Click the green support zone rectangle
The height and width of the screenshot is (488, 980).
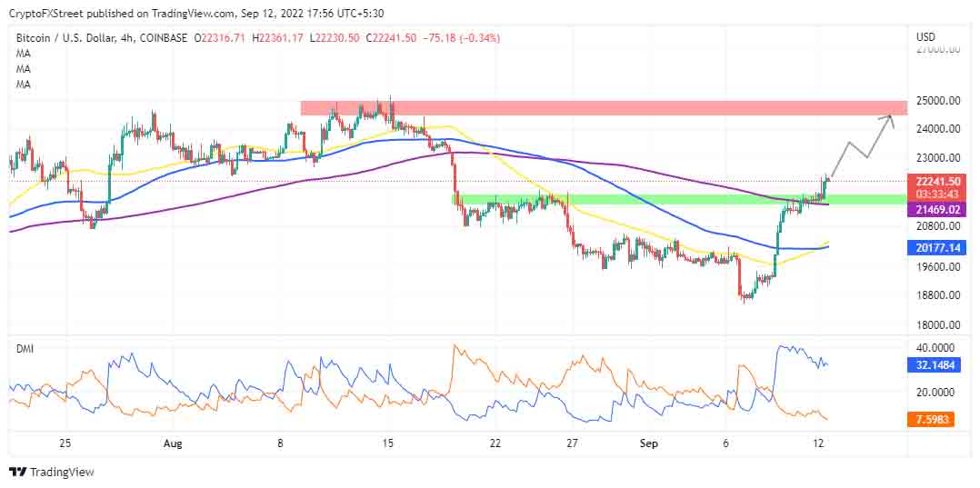point(679,199)
